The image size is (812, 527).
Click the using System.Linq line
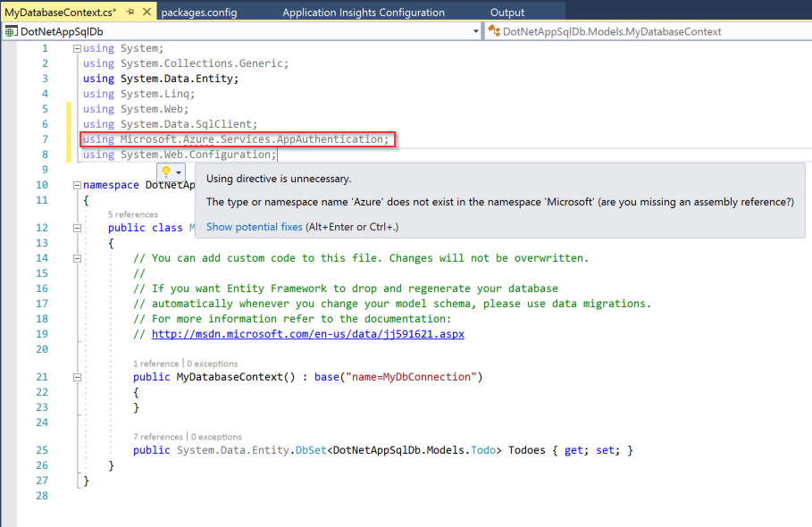pyautogui.click(x=138, y=94)
